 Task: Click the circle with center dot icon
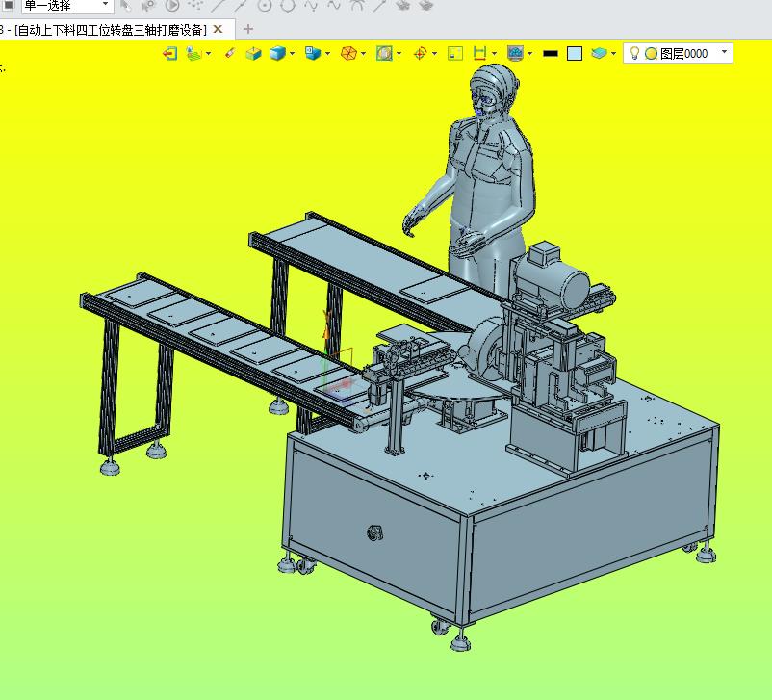265,5
